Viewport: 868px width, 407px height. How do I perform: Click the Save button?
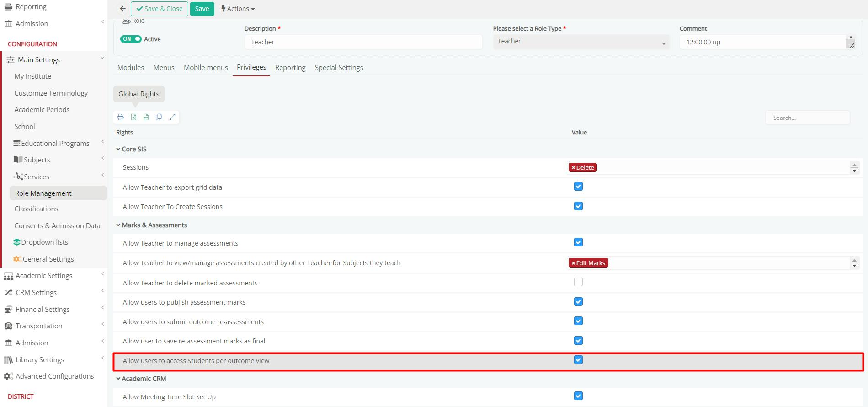pos(202,9)
